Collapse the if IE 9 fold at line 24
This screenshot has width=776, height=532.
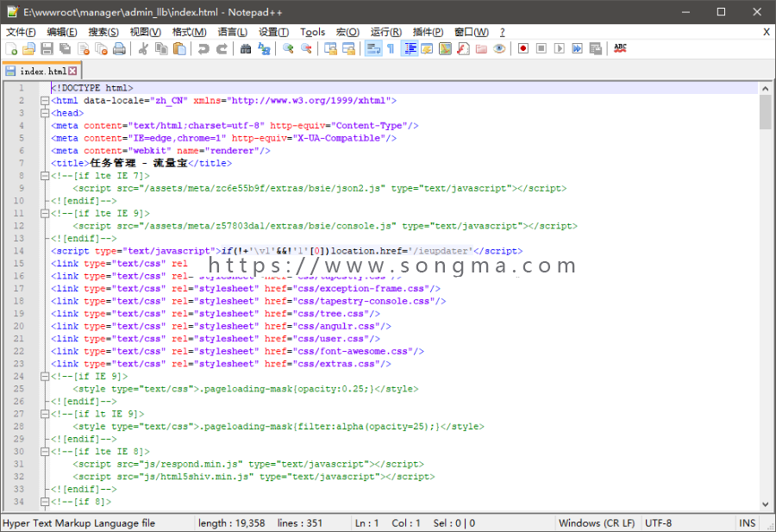45,376
